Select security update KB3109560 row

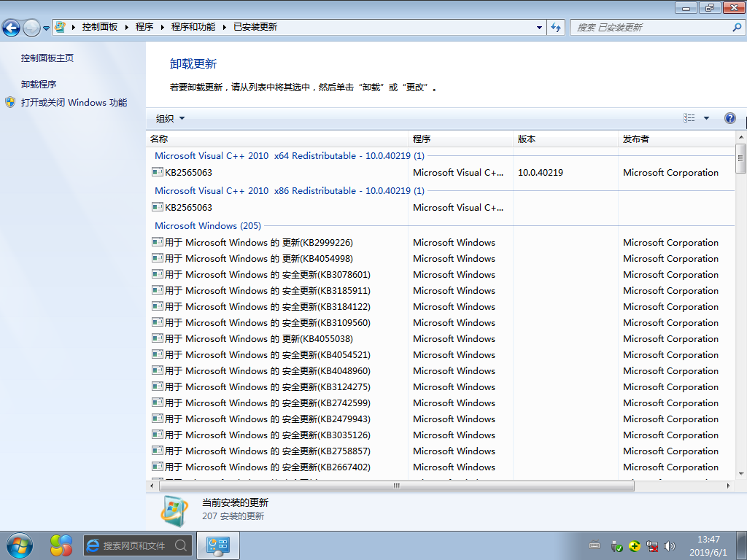coord(441,323)
